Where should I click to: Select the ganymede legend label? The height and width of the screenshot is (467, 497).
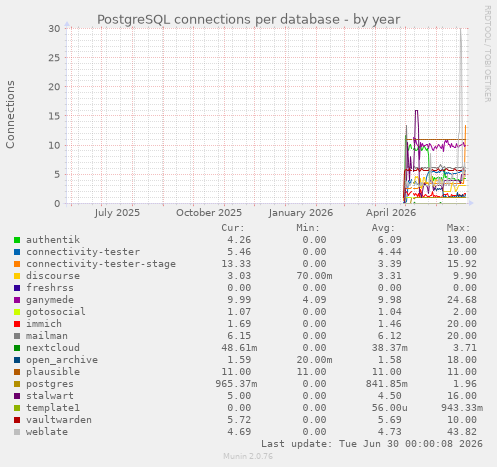50,300
